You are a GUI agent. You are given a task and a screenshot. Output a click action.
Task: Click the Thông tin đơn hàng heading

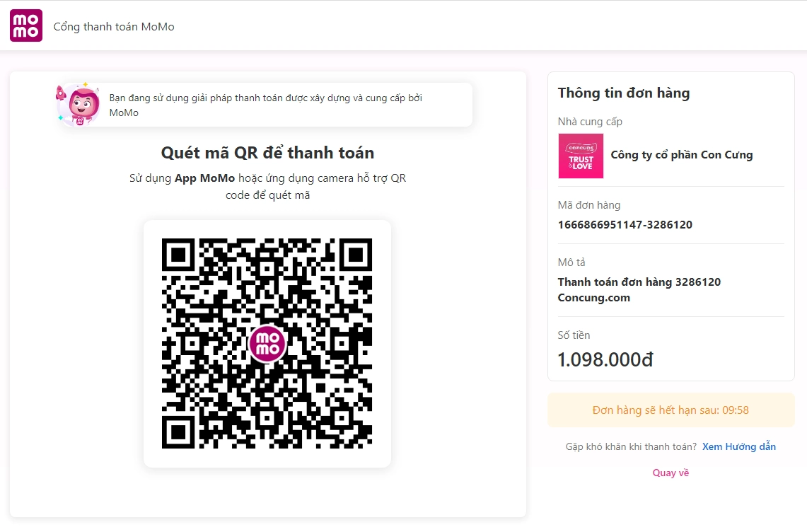(623, 93)
